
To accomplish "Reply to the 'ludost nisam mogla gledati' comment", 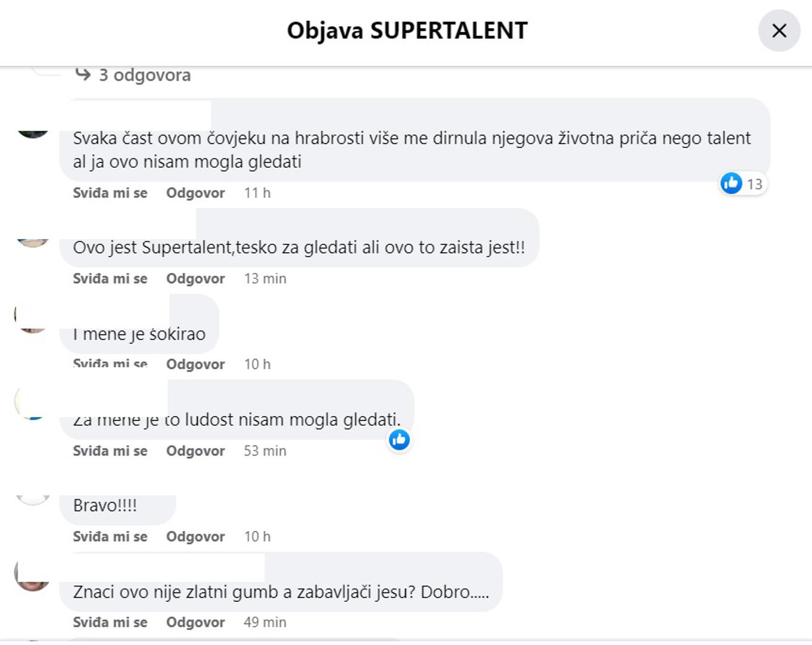I will click(195, 451).
